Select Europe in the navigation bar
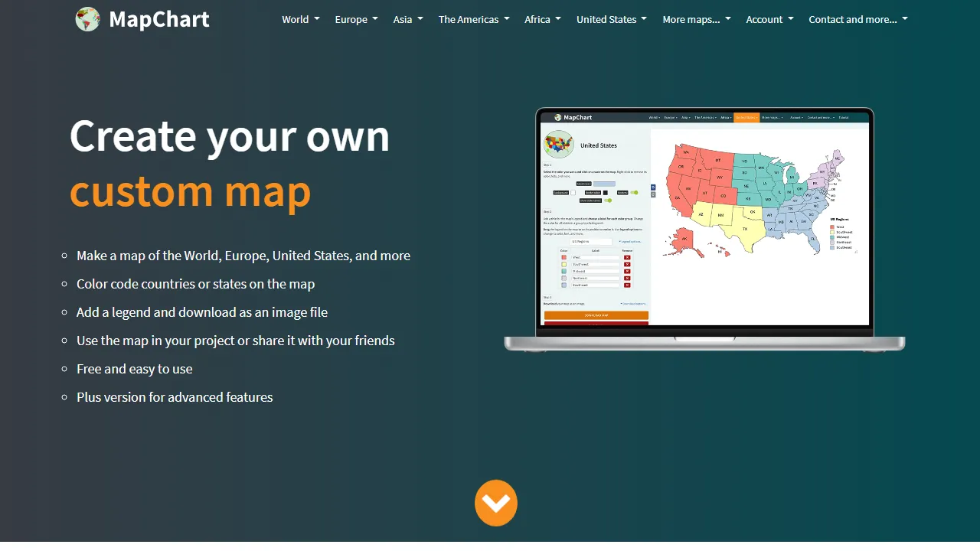This screenshot has height=551, width=980. coord(355,19)
